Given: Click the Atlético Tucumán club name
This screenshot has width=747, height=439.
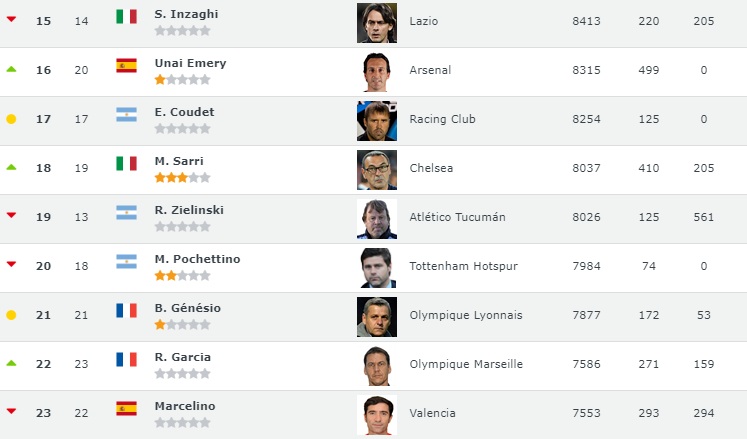Looking at the screenshot, I should point(457,217).
